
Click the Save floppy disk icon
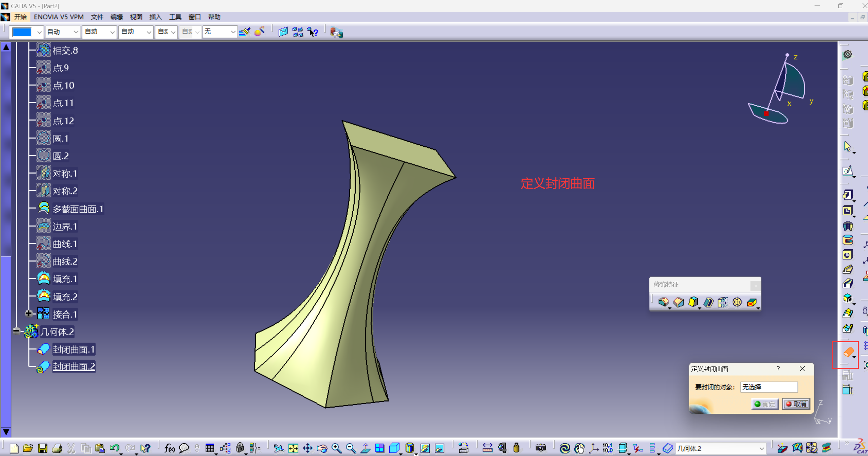coord(42,448)
